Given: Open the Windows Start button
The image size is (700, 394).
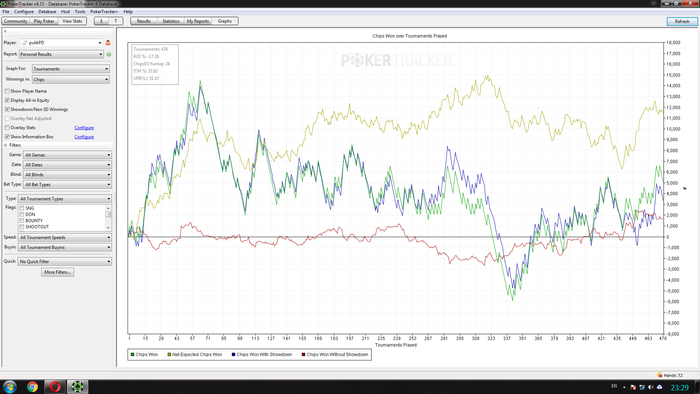Looking at the screenshot, I should (10, 386).
